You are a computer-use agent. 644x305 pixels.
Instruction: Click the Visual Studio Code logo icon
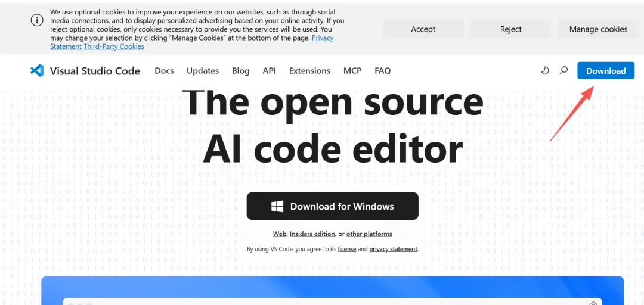(x=37, y=71)
